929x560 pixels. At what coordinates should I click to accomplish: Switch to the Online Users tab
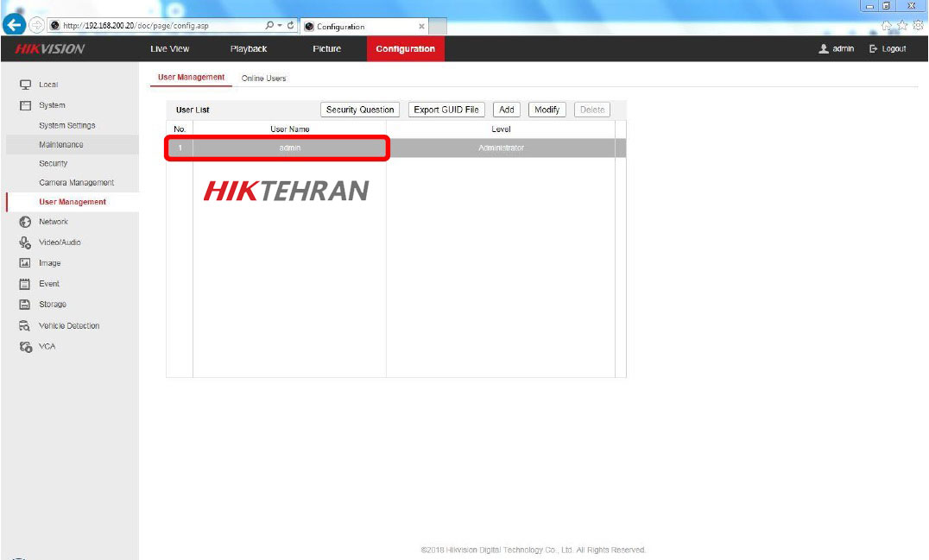263,79
